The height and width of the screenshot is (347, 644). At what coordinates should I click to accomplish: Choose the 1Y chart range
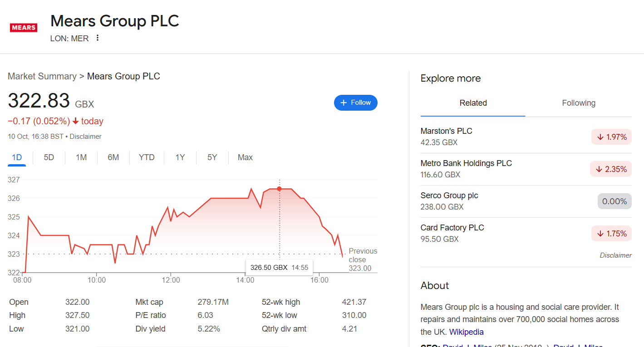pos(180,157)
